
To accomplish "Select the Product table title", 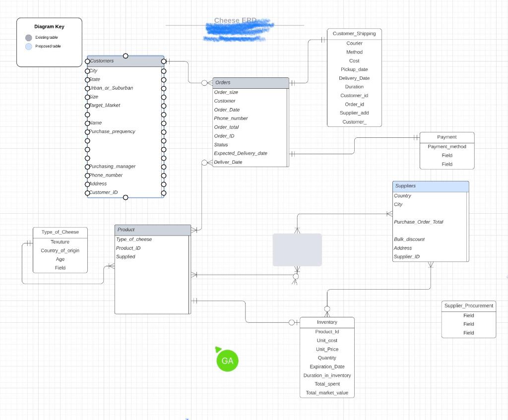I will click(152, 230).
